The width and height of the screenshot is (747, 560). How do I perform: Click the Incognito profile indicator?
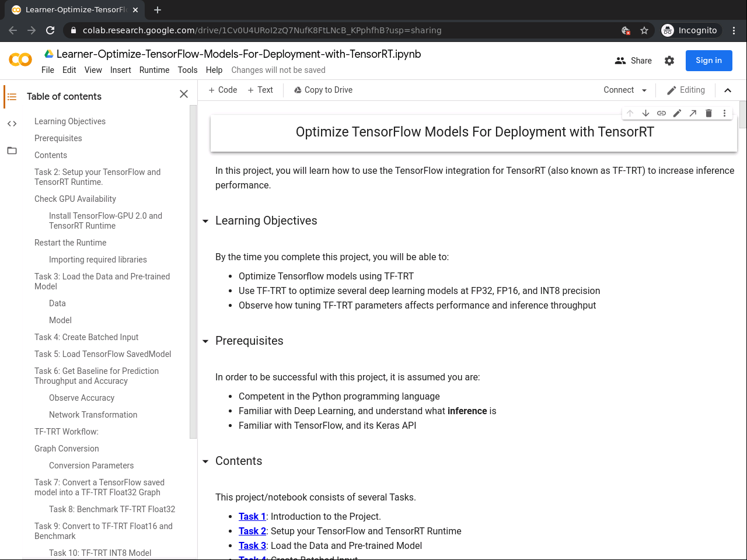pyautogui.click(x=692, y=30)
